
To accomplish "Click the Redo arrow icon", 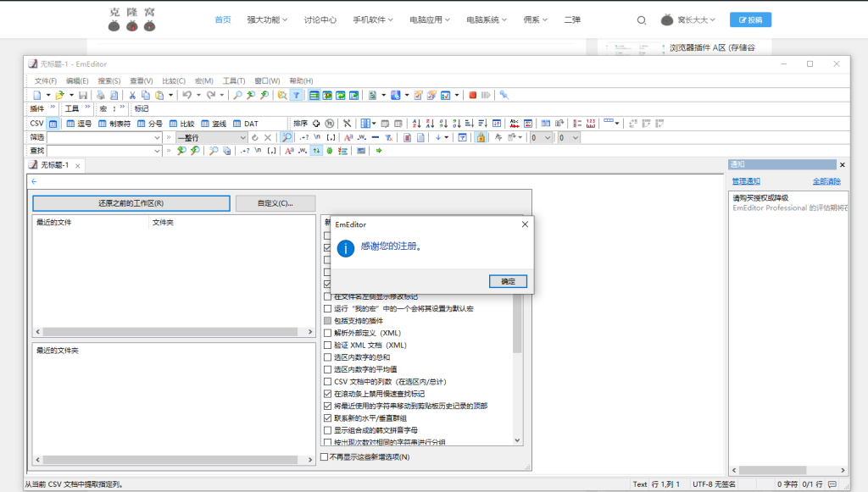I will tap(211, 95).
